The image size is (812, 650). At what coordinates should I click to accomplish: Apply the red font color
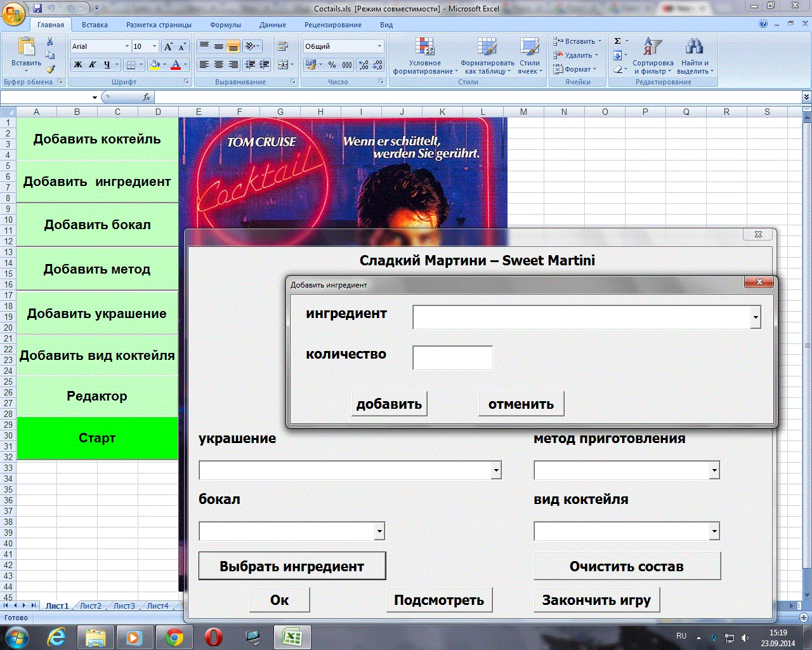point(176,65)
